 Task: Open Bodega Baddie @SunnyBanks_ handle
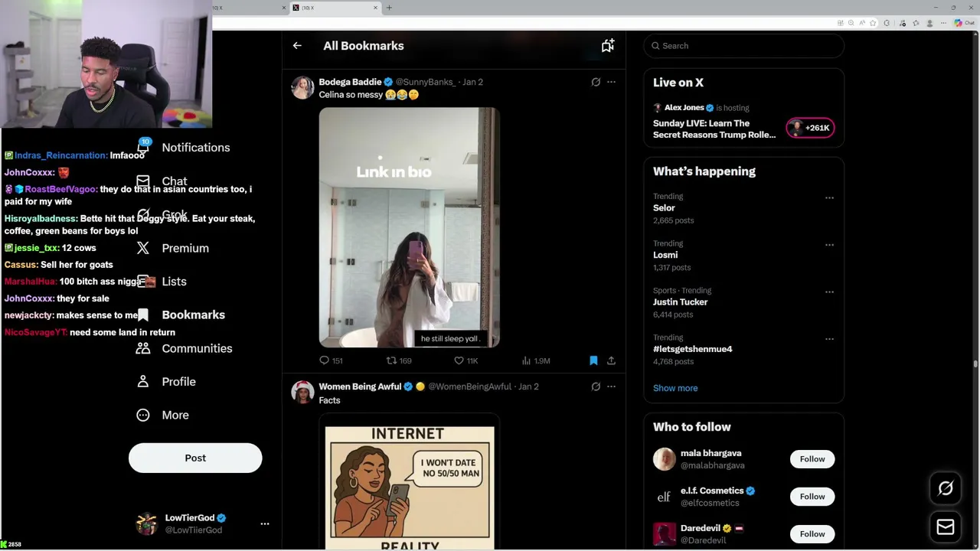[x=425, y=82]
